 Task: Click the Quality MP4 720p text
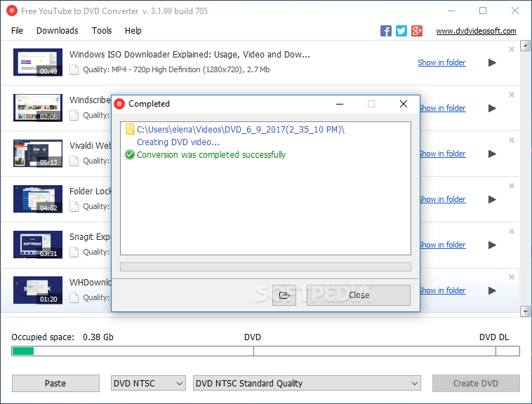pyautogui.click(x=176, y=70)
